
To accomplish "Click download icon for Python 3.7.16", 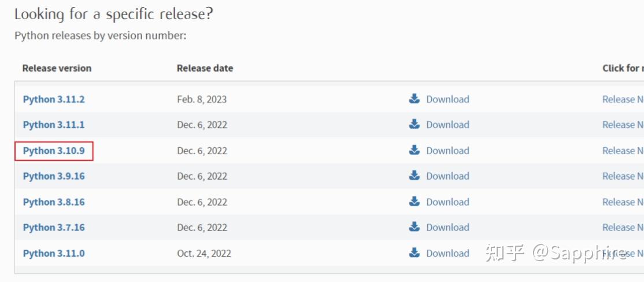I will (x=414, y=227).
